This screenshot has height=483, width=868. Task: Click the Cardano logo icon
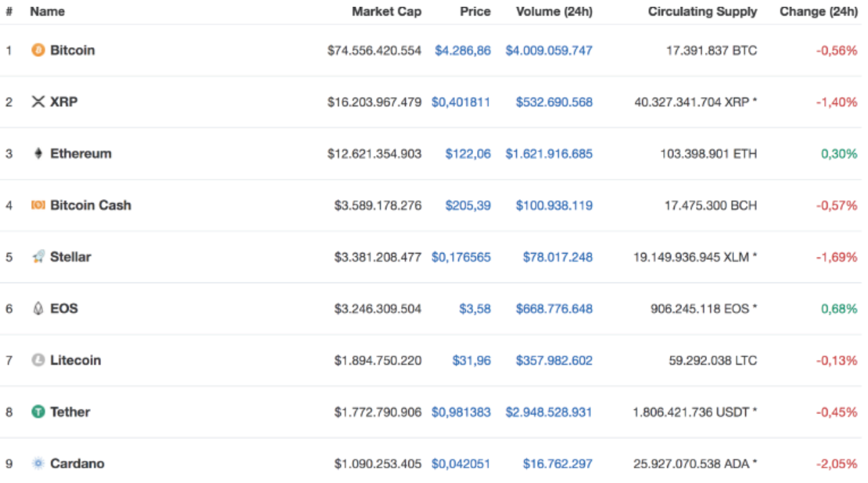pyautogui.click(x=38, y=463)
